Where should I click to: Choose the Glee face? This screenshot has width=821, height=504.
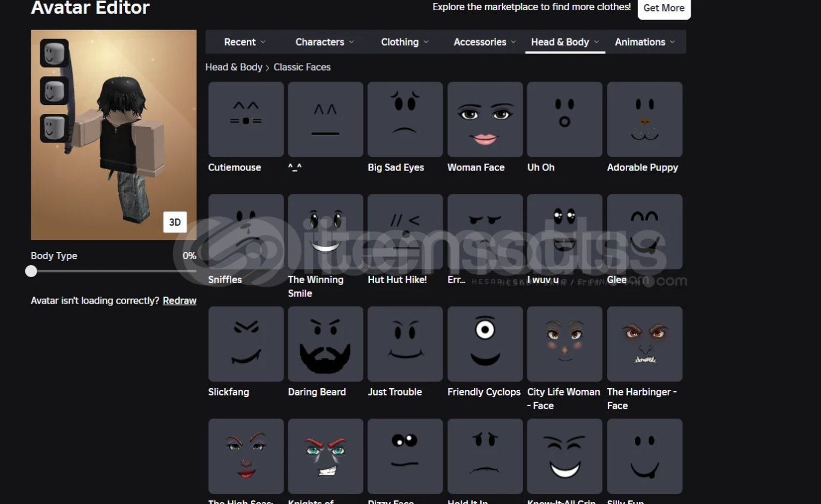[644, 232]
